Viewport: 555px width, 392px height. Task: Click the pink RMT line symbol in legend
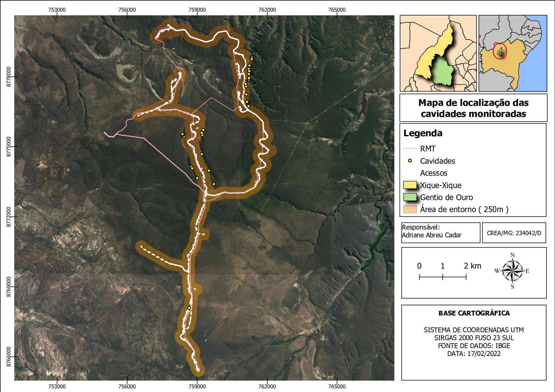[410, 149]
